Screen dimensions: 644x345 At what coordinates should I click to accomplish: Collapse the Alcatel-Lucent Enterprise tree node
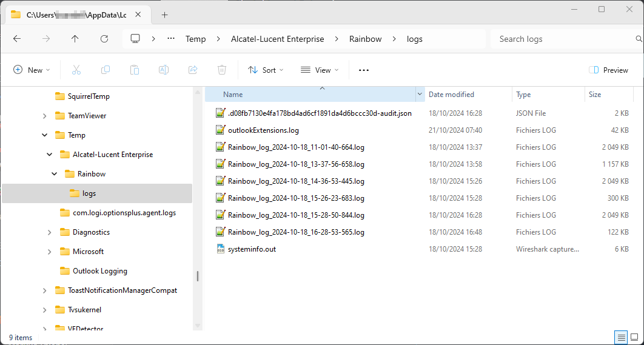click(49, 155)
